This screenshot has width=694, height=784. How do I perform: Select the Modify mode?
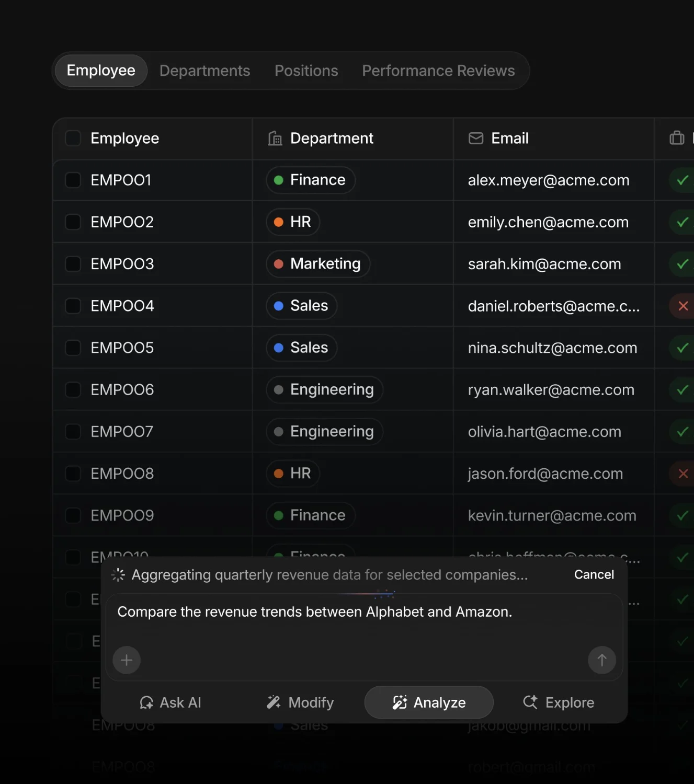[300, 702]
